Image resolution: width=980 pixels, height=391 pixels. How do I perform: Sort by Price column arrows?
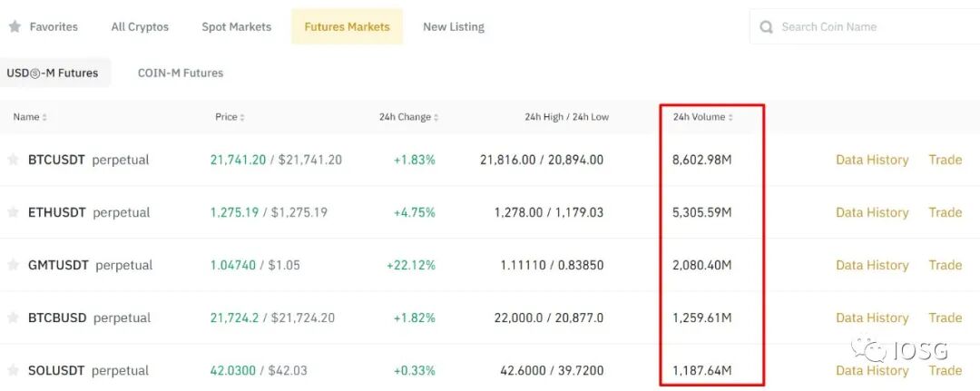[x=242, y=117]
